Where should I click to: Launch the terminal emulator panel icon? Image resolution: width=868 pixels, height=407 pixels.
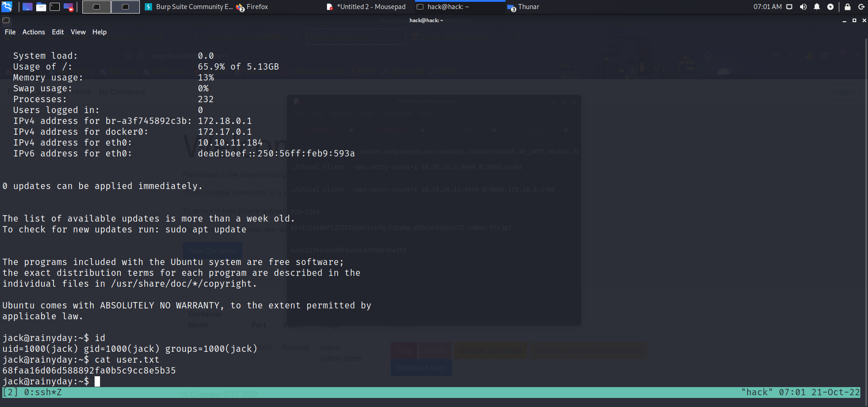click(55, 7)
